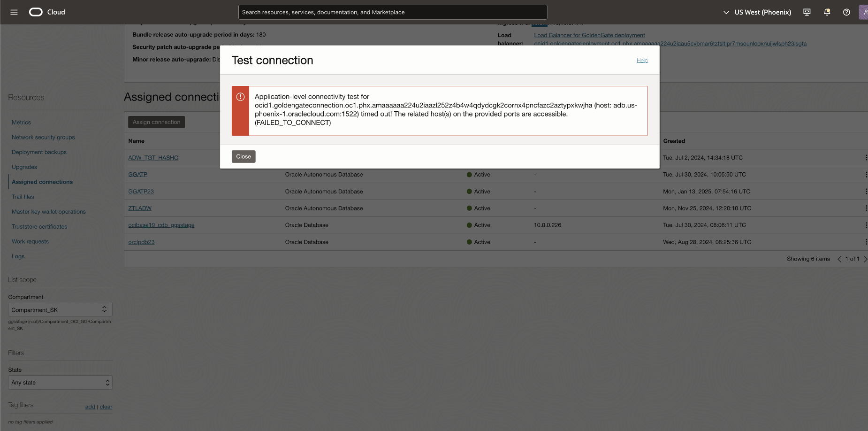Open Metrics in Resources menu
The width and height of the screenshot is (868, 431).
coord(21,123)
